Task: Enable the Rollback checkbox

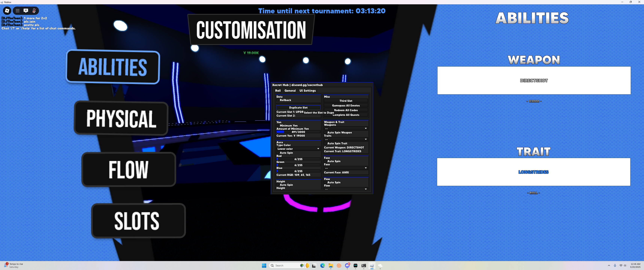Action: click(x=278, y=100)
